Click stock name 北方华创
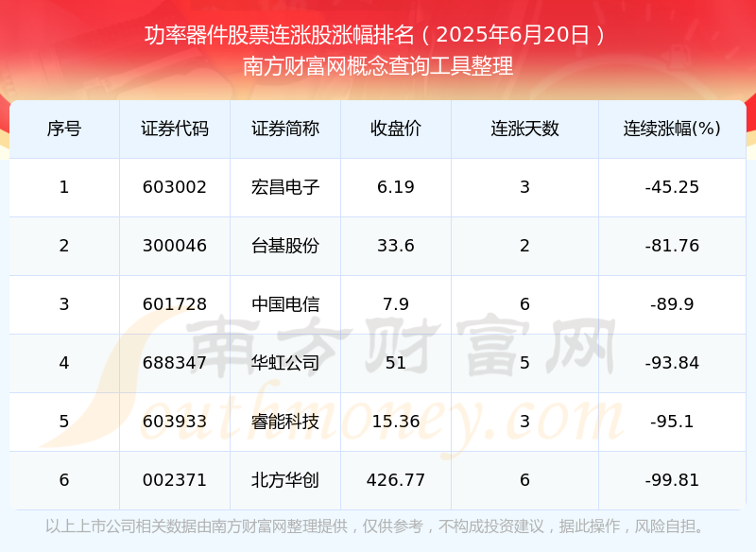756x552 pixels. [x=285, y=480]
